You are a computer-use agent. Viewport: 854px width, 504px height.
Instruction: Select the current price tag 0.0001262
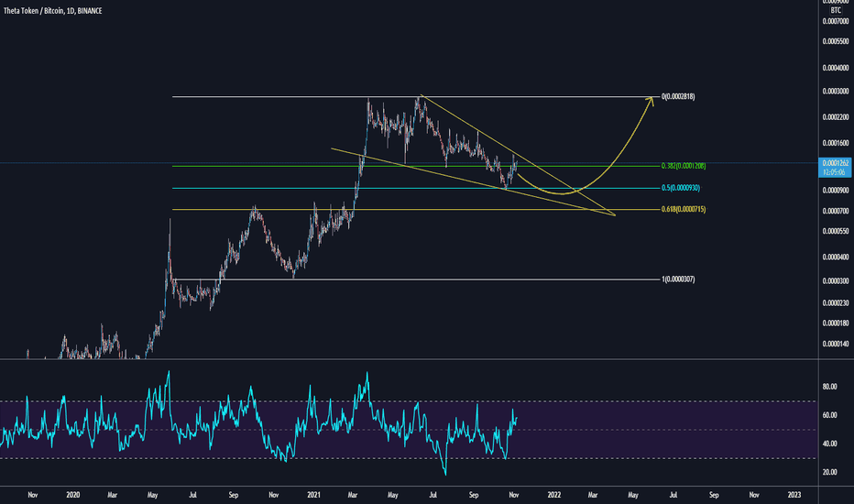tap(836, 167)
